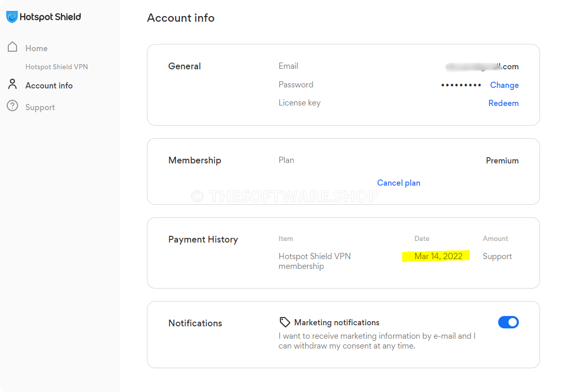Click the Account info person icon
The height and width of the screenshot is (392, 568).
tap(13, 84)
